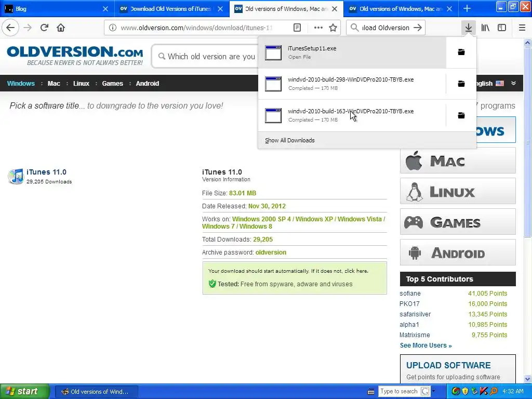
Task: Click the iTunes 11.0 app icon
Action: pos(16,176)
